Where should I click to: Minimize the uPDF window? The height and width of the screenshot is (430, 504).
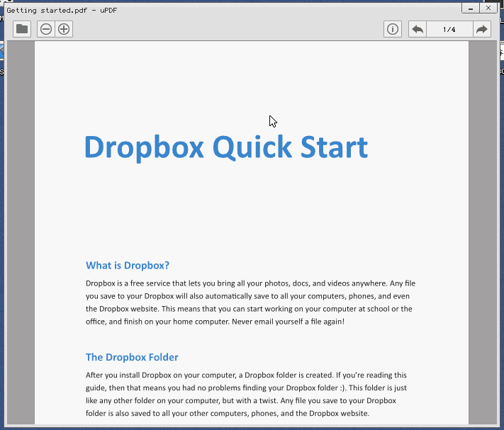(470, 8)
